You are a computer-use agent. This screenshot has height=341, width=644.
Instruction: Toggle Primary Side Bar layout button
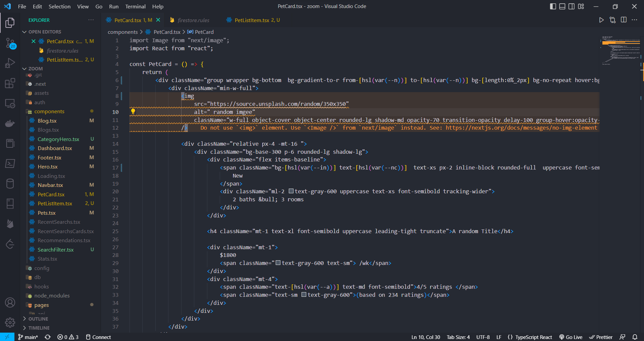(x=553, y=6)
